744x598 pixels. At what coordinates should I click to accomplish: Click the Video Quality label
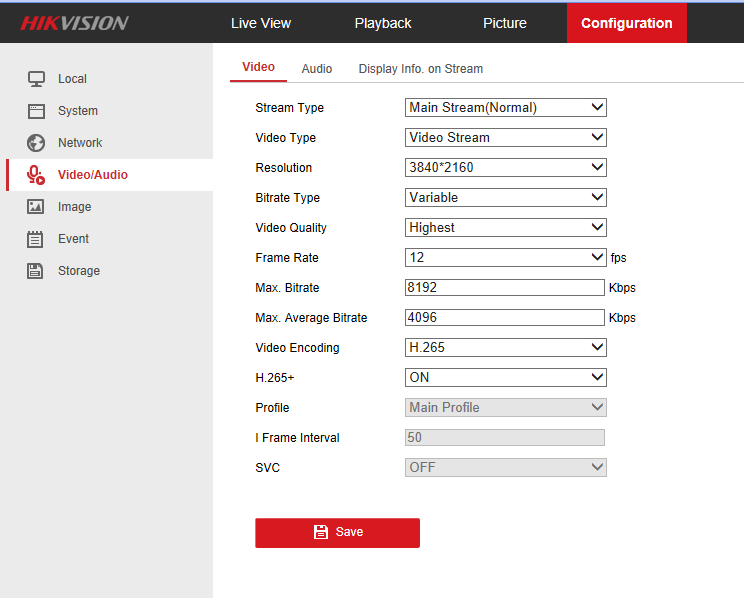coord(291,228)
